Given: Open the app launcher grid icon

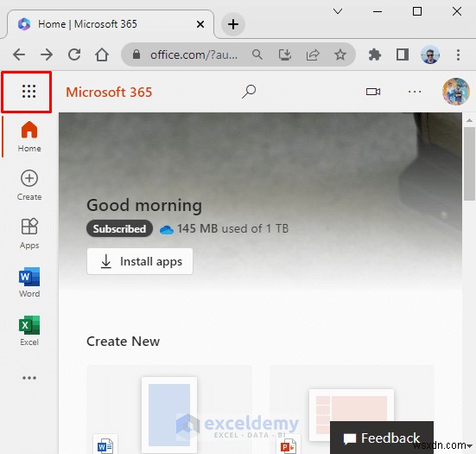Looking at the screenshot, I should tap(29, 92).
